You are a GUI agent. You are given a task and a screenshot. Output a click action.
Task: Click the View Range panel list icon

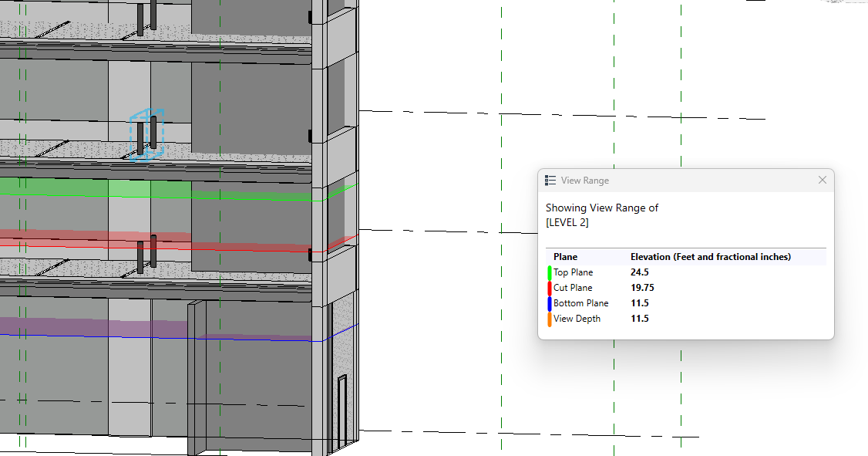click(550, 180)
